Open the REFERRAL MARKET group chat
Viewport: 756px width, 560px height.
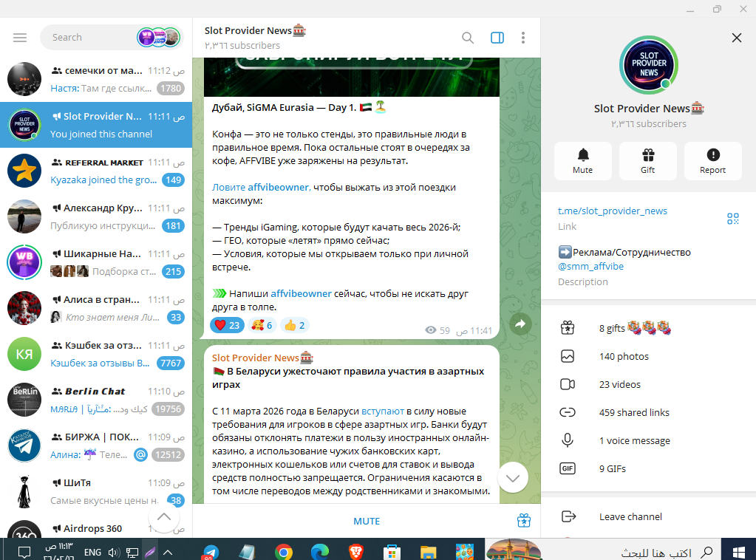pos(96,171)
